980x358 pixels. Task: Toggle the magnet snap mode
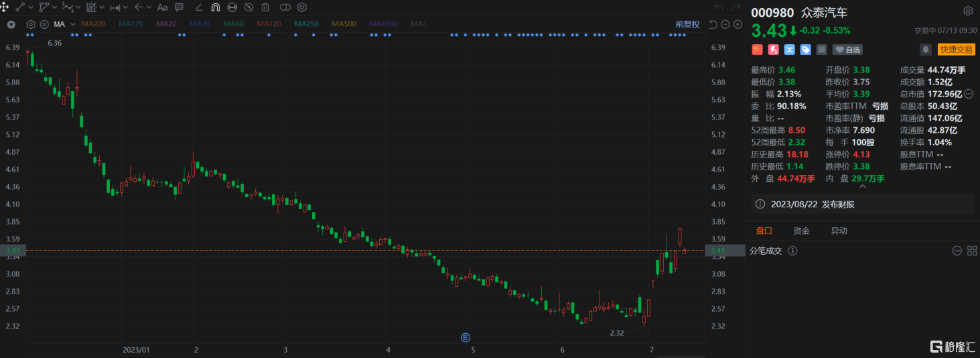tap(216, 7)
